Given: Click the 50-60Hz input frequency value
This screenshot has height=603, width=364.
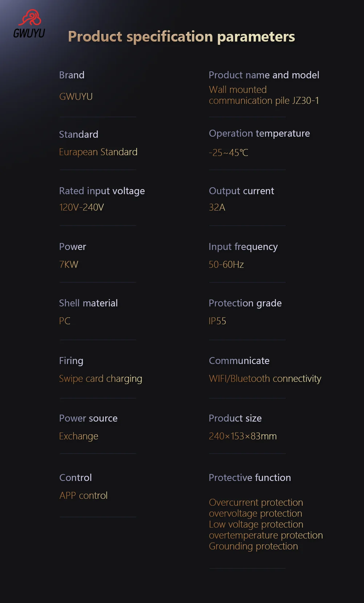Looking at the screenshot, I should point(226,265).
